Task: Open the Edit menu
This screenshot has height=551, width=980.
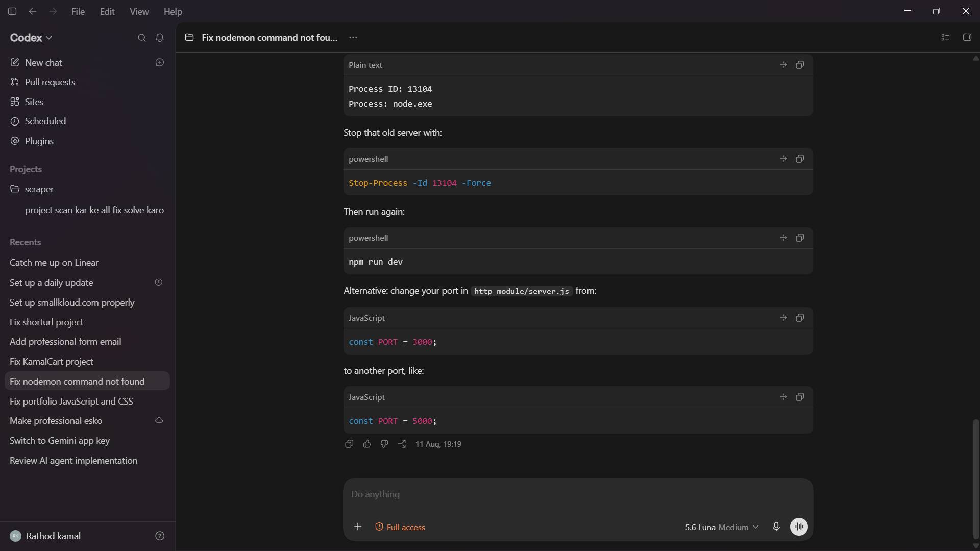Action: point(107,11)
